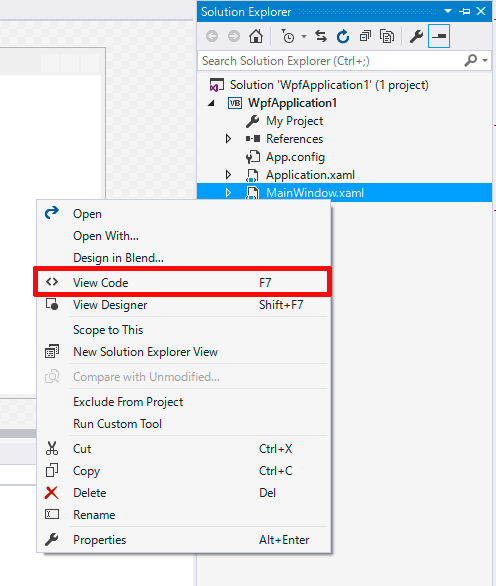Select App.config in the tree
This screenshot has height=586, width=496.
(295, 157)
